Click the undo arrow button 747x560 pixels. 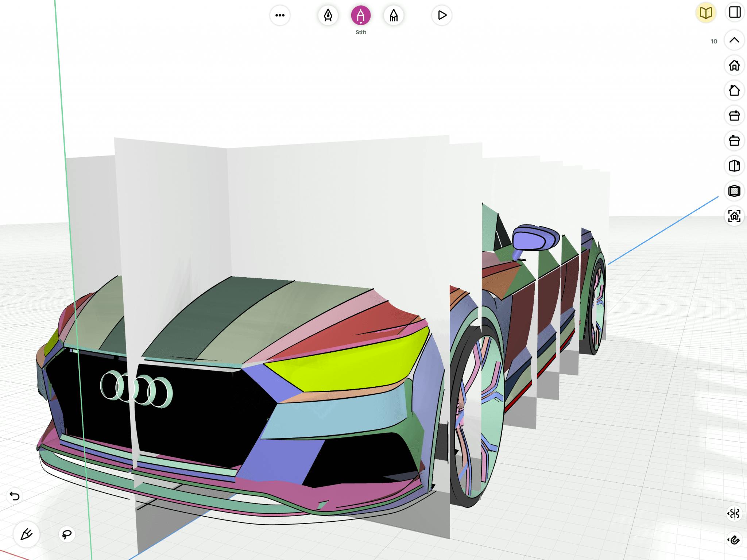point(15,496)
